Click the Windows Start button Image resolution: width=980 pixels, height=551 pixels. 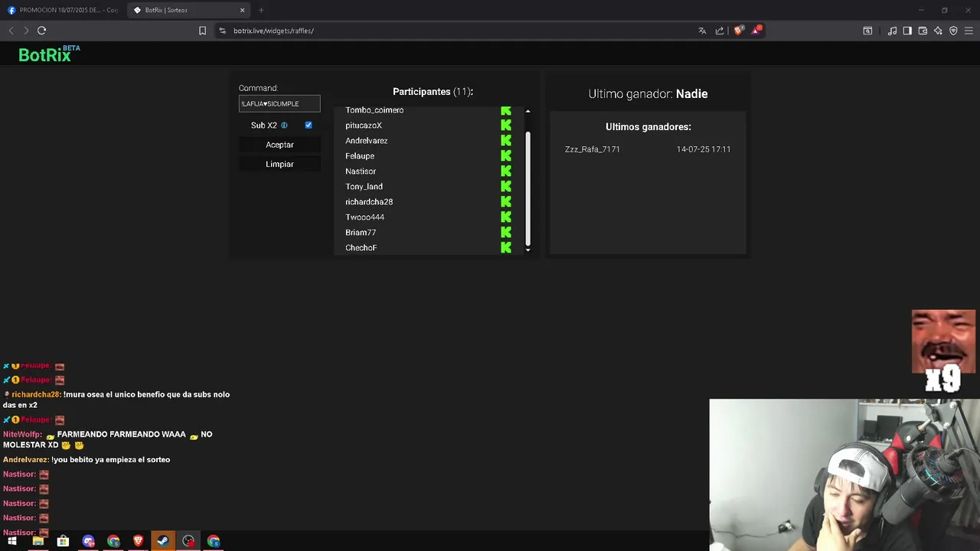[12, 541]
